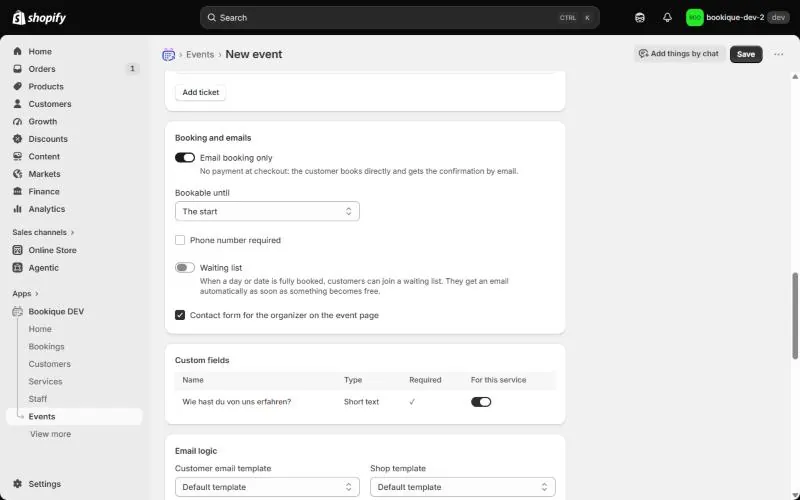This screenshot has height=500, width=800.
Task: Expand Sales channels section
Action: click(x=43, y=232)
